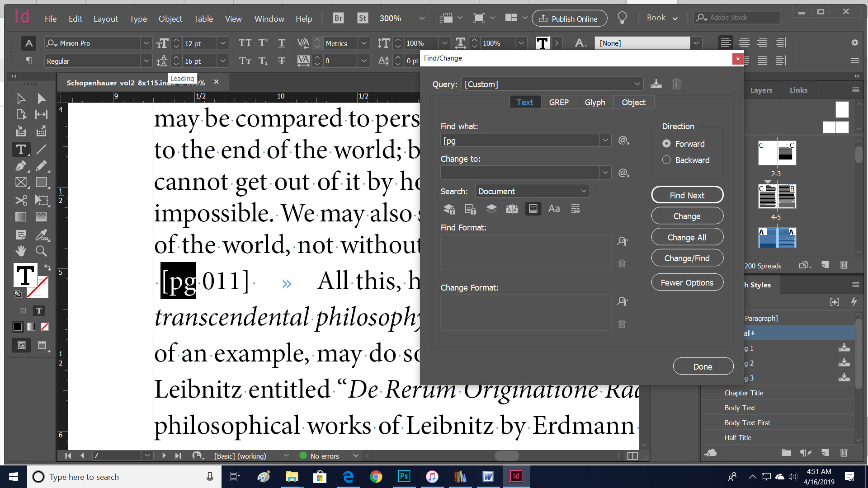Select the Backward direction radio button
Image resolution: width=868 pixels, height=488 pixels.
[666, 160]
